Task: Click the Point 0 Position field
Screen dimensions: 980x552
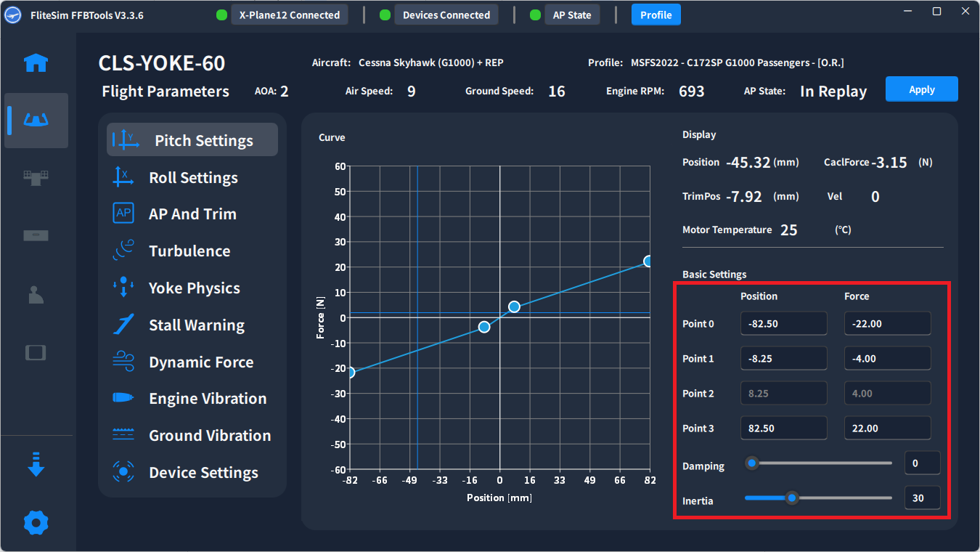Action: (784, 323)
